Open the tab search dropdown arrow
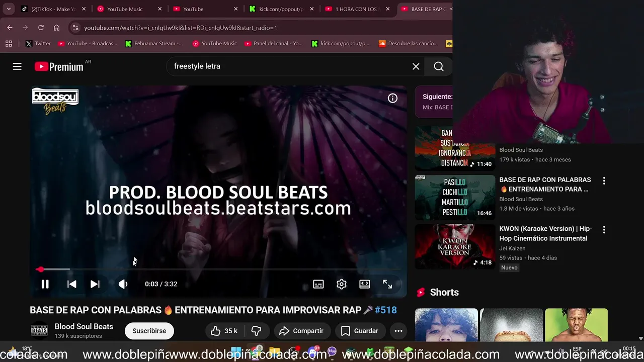 (9, 9)
